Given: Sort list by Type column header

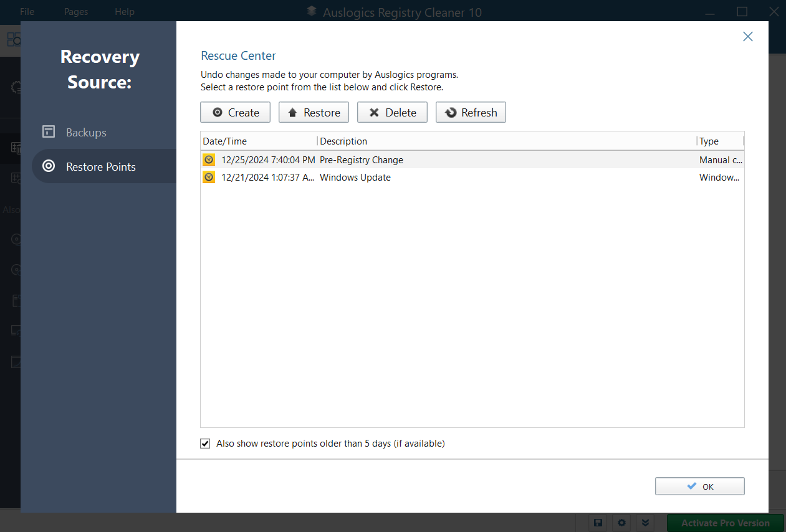Looking at the screenshot, I should [x=720, y=141].
